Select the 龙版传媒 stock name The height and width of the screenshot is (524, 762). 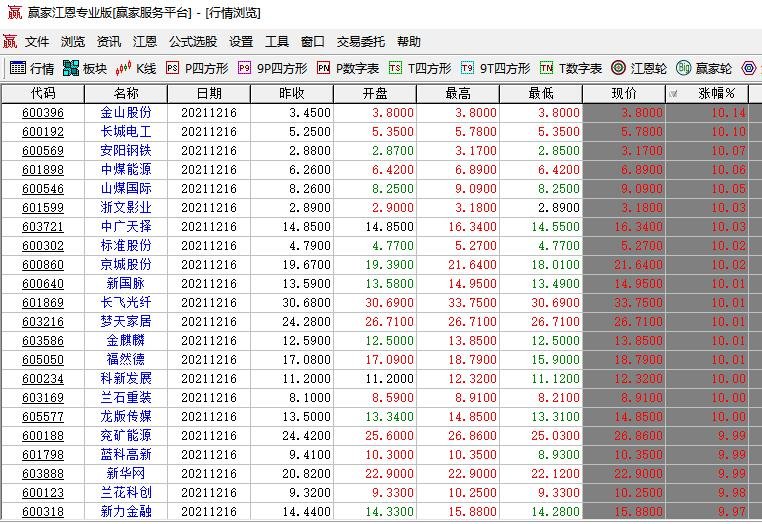point(126,416)
